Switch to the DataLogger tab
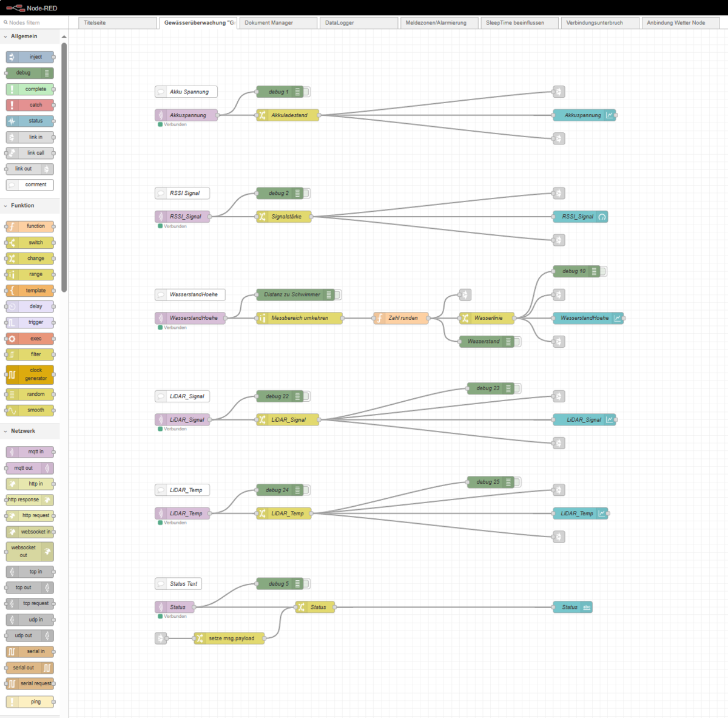 click(358, 23)
